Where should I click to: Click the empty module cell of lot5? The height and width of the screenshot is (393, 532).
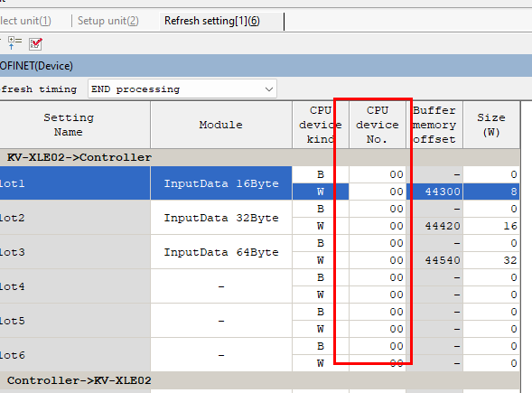pos(221,321)
